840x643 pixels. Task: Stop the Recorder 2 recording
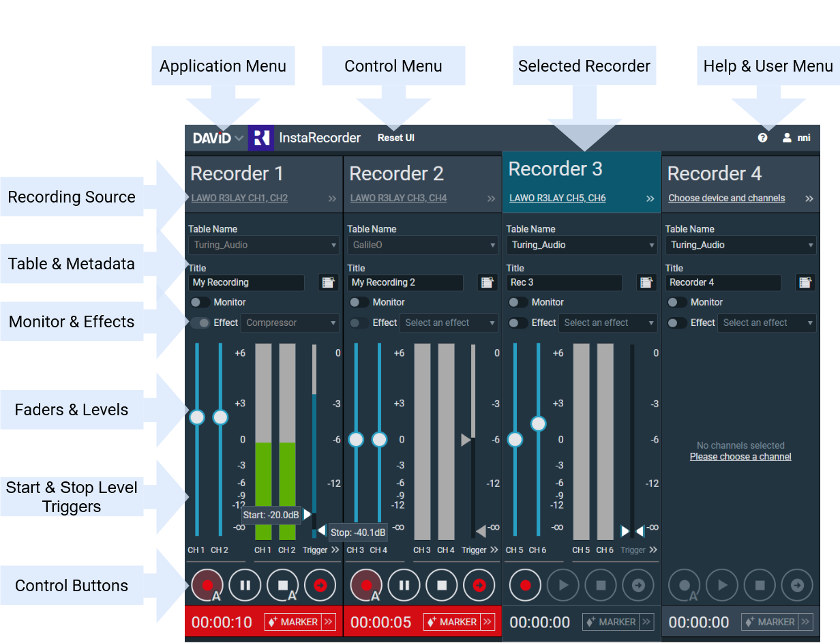tap(442, 585)
